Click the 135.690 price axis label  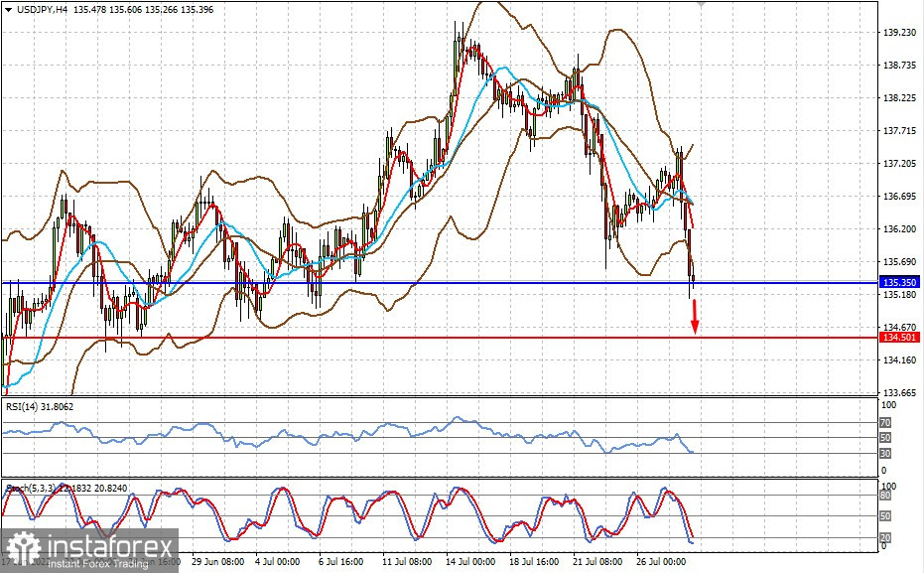[x=899, y=262]
